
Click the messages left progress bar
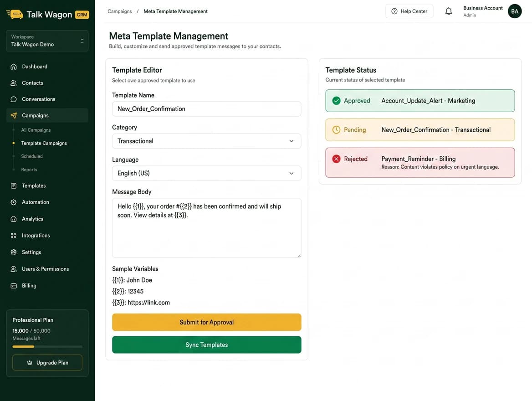click(47, 347)
